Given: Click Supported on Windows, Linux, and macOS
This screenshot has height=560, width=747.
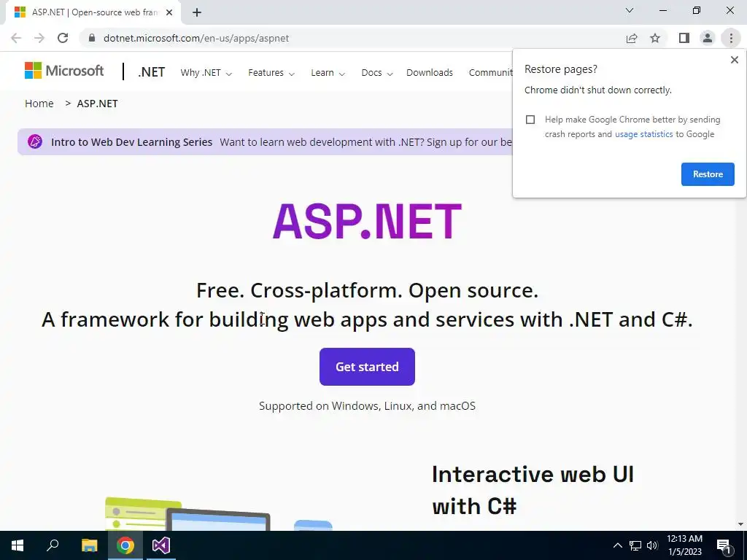Looking at the screenshot, I should click(368, 406).
